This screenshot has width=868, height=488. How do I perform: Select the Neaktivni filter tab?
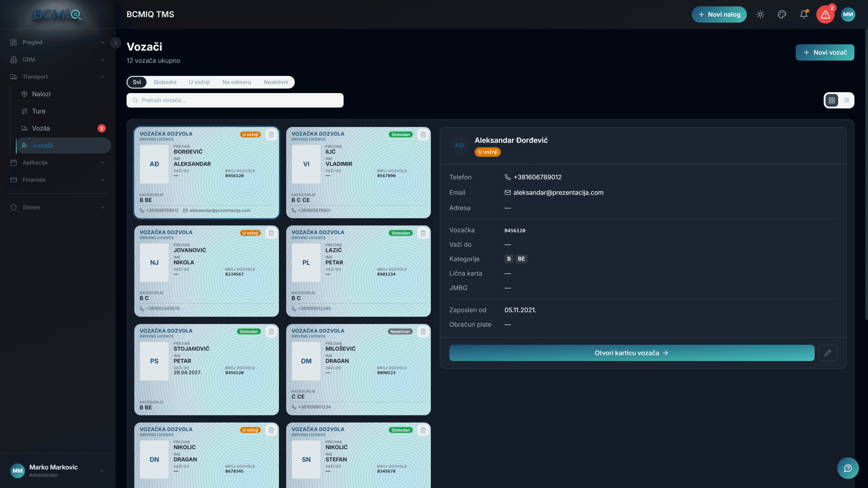pyautogui.click(x=276, y=82)
